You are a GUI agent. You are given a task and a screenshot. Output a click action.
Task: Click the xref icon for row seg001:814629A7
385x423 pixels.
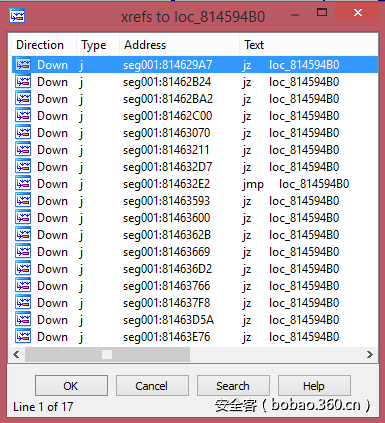[23, 65]
